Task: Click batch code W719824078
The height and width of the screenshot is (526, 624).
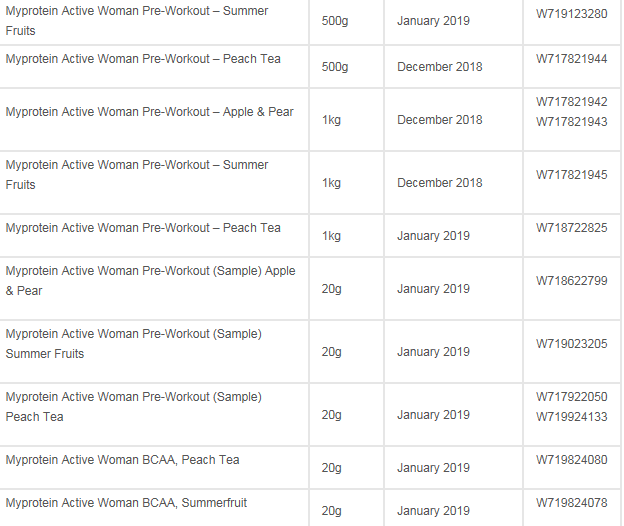Action: pos(571,503)
